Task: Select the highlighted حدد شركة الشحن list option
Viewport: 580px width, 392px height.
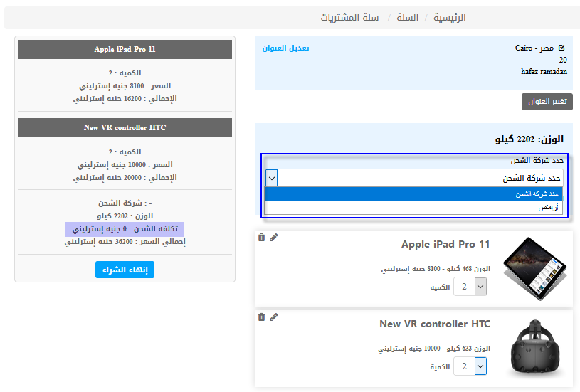Action: pyautogui.click(x=413, y=194)
